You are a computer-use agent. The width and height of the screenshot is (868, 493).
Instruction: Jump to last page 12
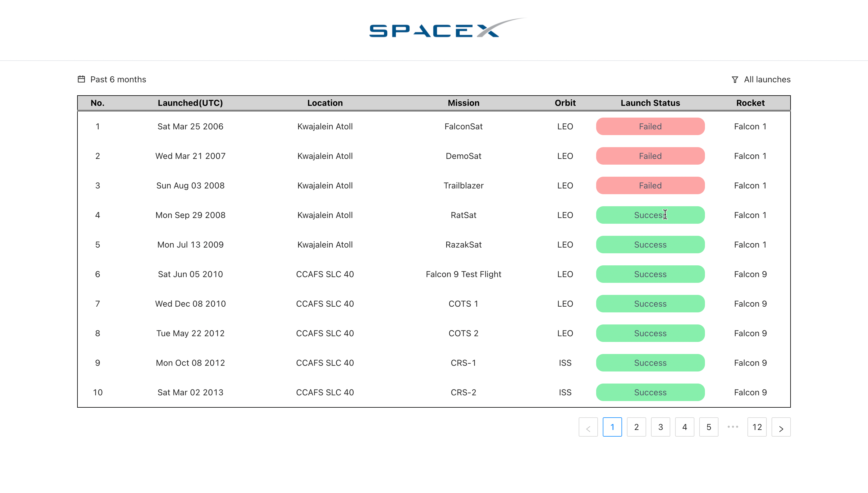pyautogui.click(x=757, y=427)
